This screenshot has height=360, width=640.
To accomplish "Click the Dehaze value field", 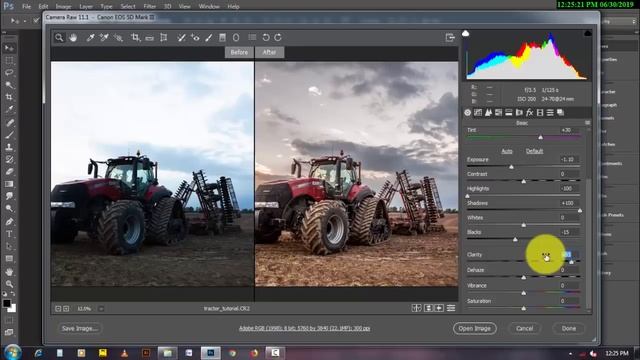I will [569, 270].
